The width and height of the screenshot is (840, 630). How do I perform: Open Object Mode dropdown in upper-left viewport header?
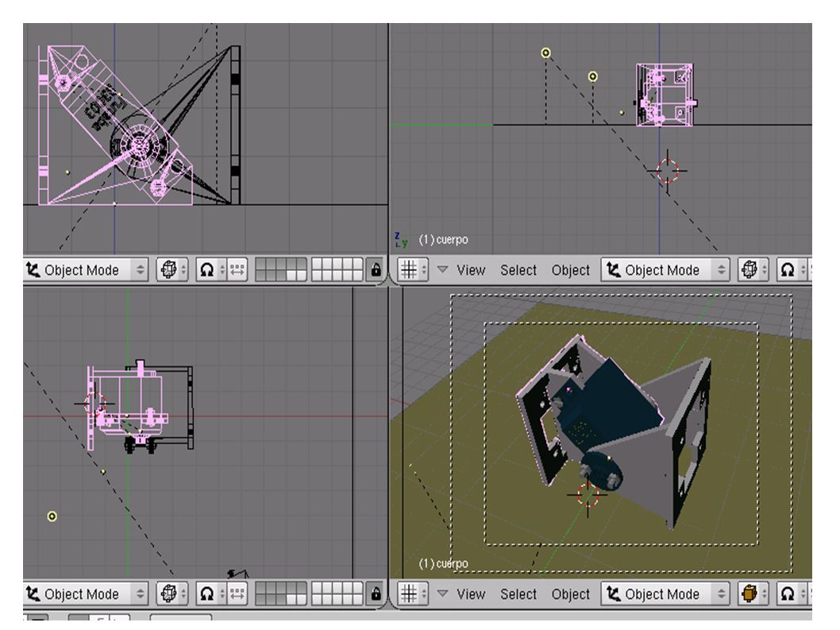86,269
